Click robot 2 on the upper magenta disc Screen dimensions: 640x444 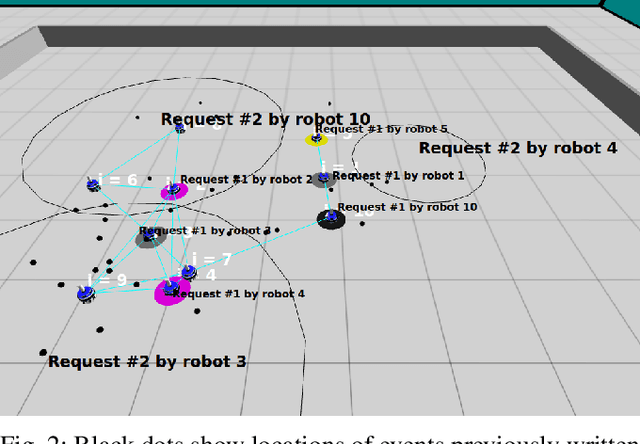[x=174, y=189]
